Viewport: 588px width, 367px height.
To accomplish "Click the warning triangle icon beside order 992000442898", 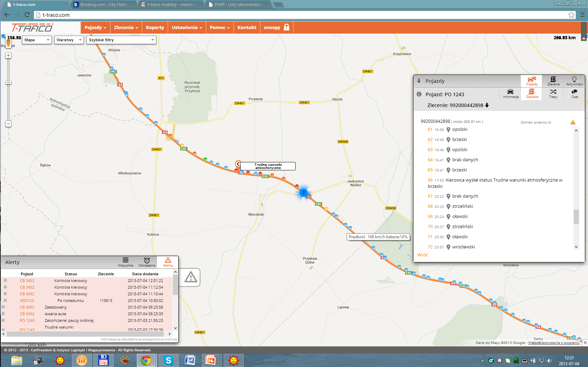I will point(573,122).
